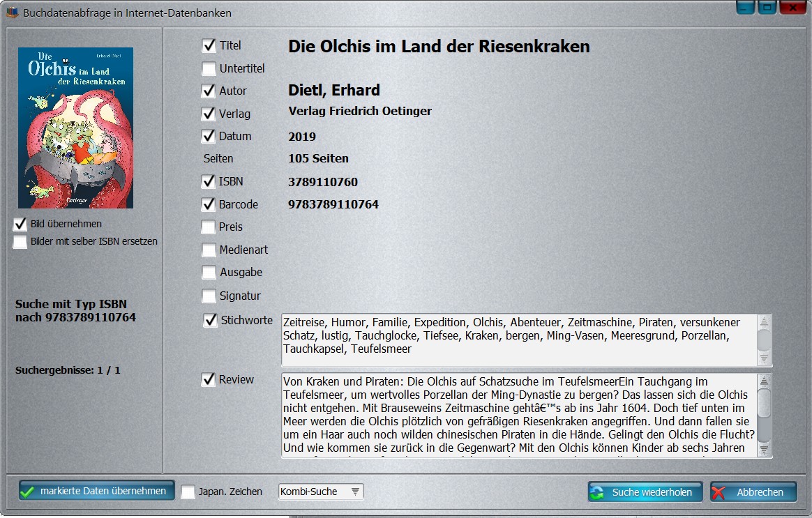The width and height of the screenshot is (812, 518).
Task: Click barcode value 9783789110764 next to Barcode
Action: click(x=333, y=204)
